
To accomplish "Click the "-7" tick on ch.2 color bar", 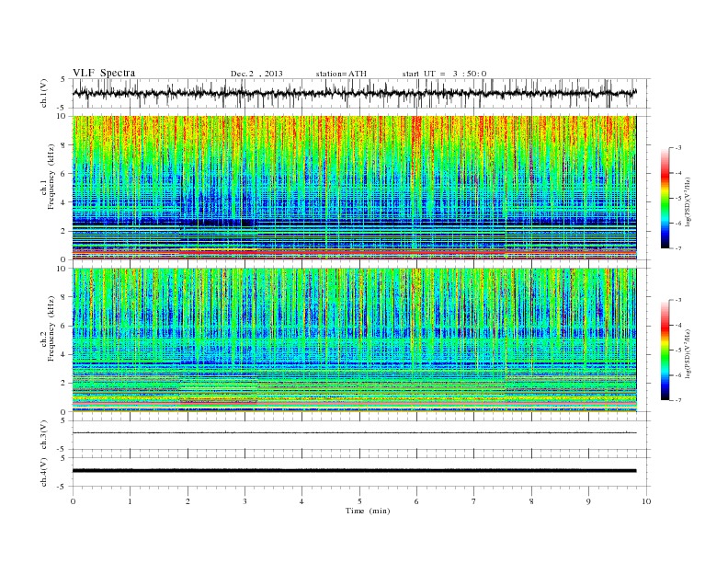I will pos(678,400).
